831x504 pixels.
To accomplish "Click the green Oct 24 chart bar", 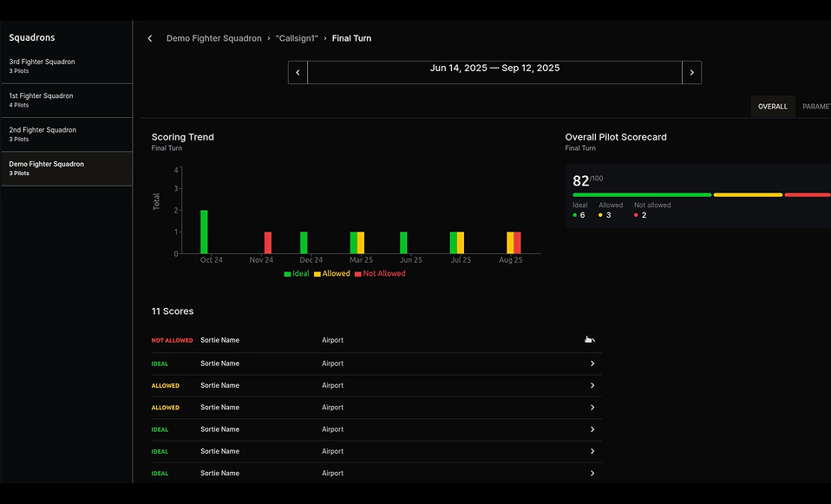I will 204,232.
